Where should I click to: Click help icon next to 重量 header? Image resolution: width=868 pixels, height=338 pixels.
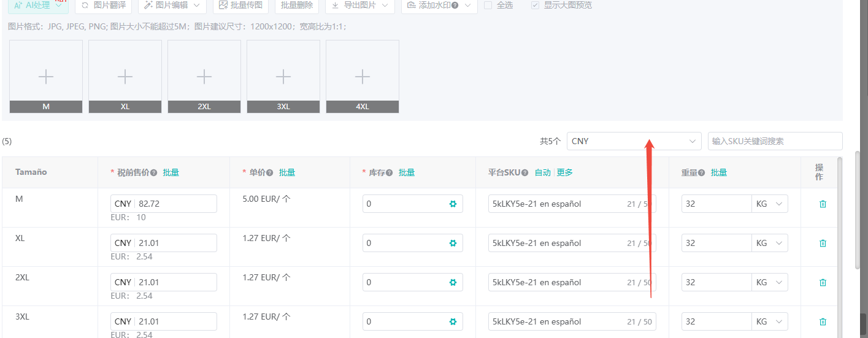(x=702, y=173)
